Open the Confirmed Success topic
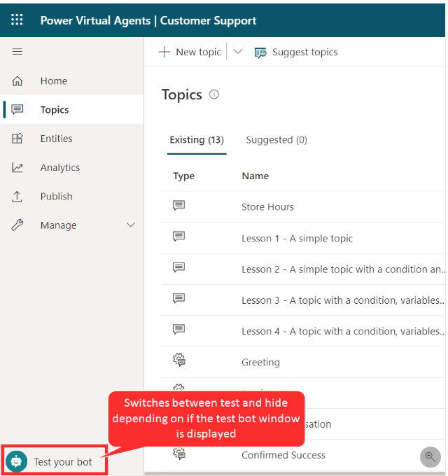The height and width of the screenshot is (476, 448). click(x=283, y=455)
